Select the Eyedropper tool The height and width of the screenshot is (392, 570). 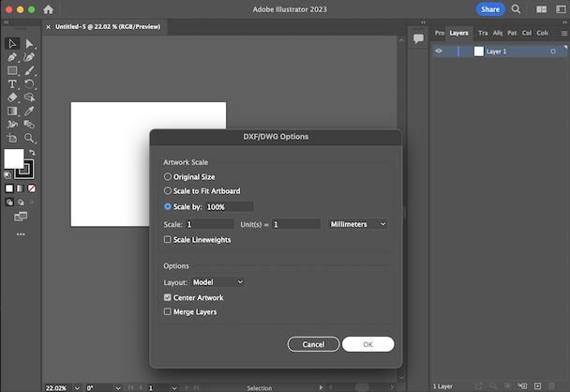pyautogui.click(x=29, y=111)
